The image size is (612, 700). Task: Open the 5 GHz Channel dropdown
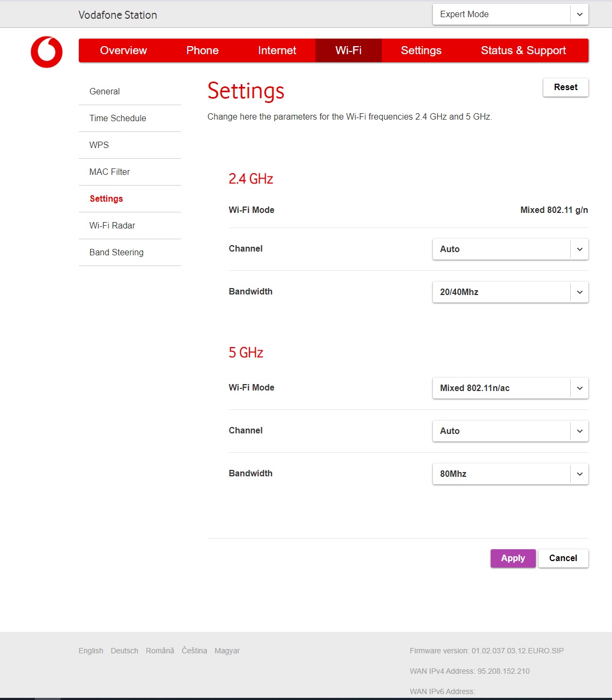510,431
